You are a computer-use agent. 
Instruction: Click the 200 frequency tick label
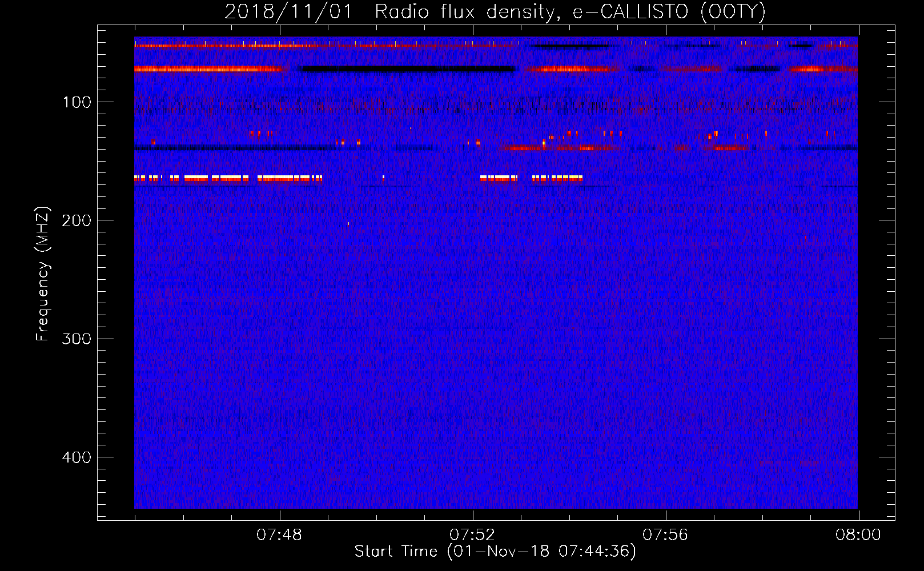coord(77,220)
